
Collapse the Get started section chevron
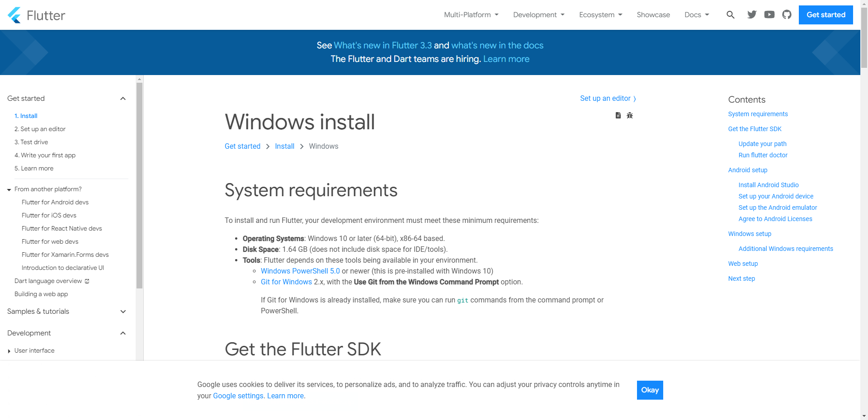point(123,98)
